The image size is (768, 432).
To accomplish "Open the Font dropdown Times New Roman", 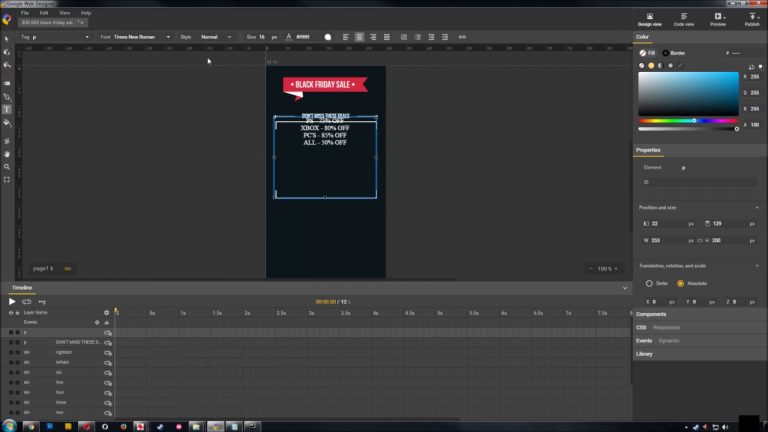I will (142, 37).
